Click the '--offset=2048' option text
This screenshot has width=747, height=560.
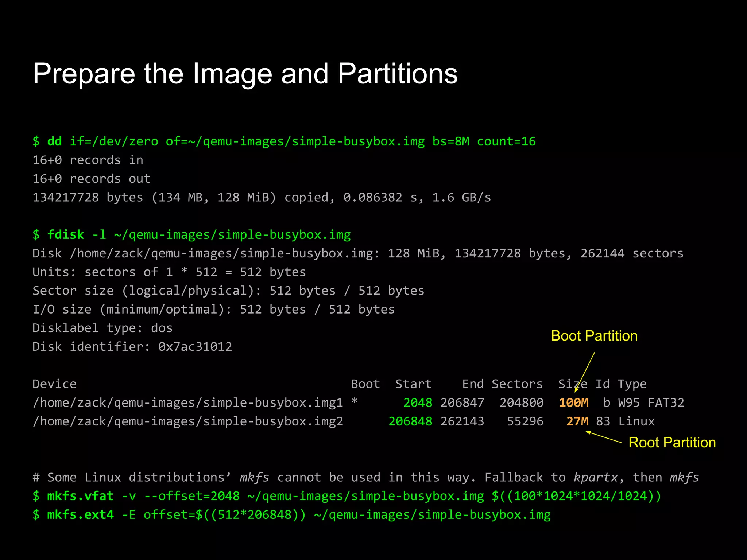[192, 496]
